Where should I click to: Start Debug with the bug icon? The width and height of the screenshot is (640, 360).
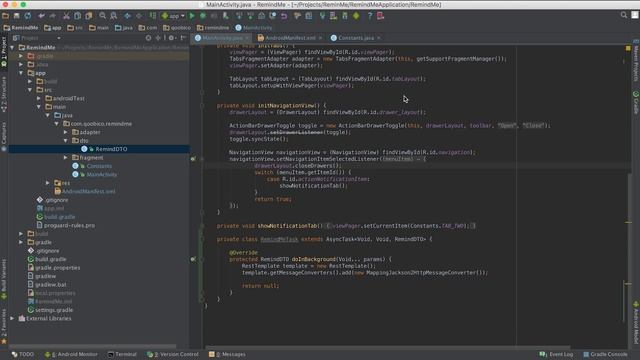pyautogui.click(x=203, y=16)
